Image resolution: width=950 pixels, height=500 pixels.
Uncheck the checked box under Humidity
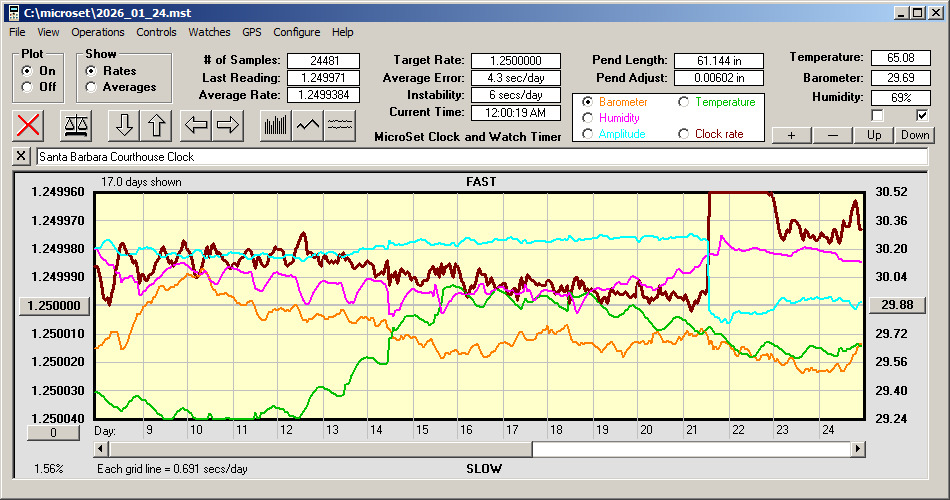(x=922, y=115)
